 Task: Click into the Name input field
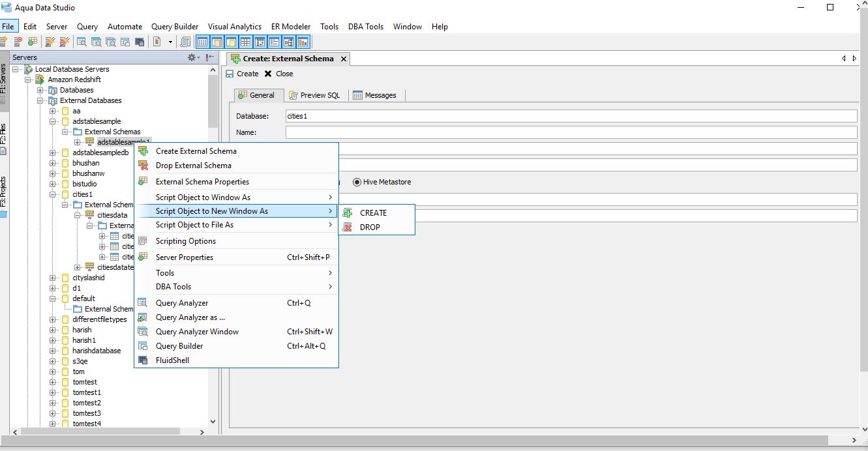571,132
